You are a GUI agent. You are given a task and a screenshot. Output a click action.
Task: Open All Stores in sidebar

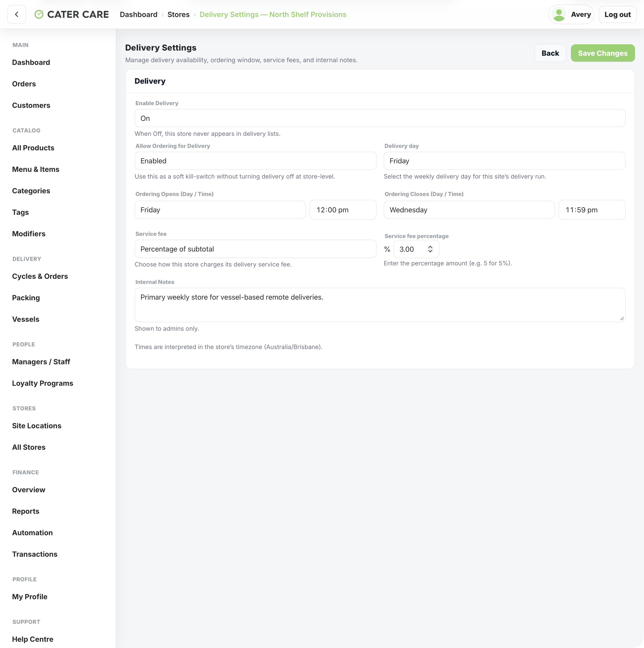[x=28, y=447]
